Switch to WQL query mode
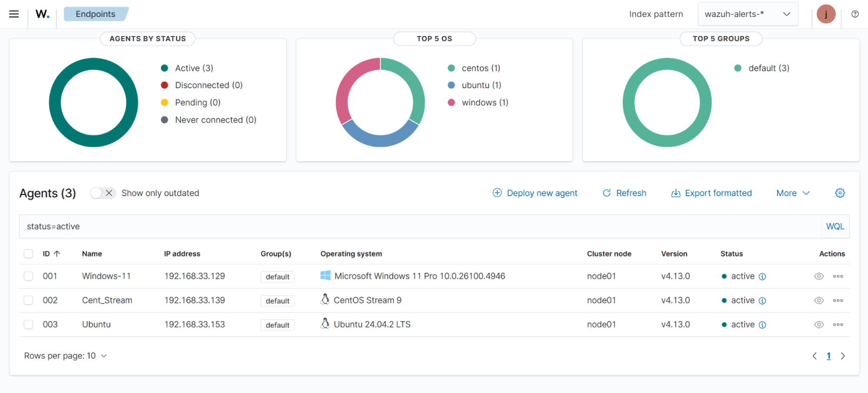This screenshot has width=868, height=393. pos(835,226)
